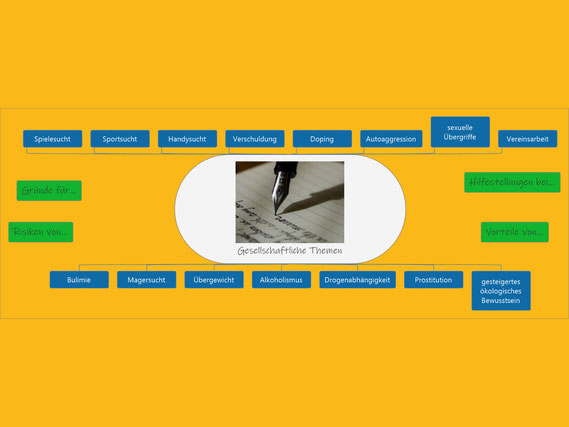The width and height of the screenshot is (569, 427).
Task: Select the Autoaggression node
Action: click(391, 139)
